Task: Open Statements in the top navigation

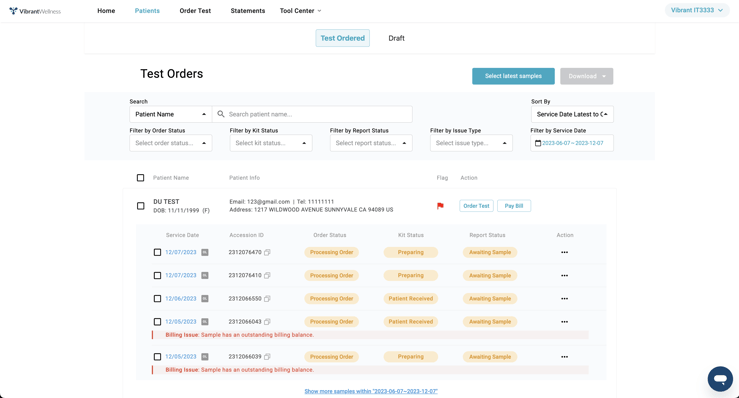Action: [x=248, y=10]
